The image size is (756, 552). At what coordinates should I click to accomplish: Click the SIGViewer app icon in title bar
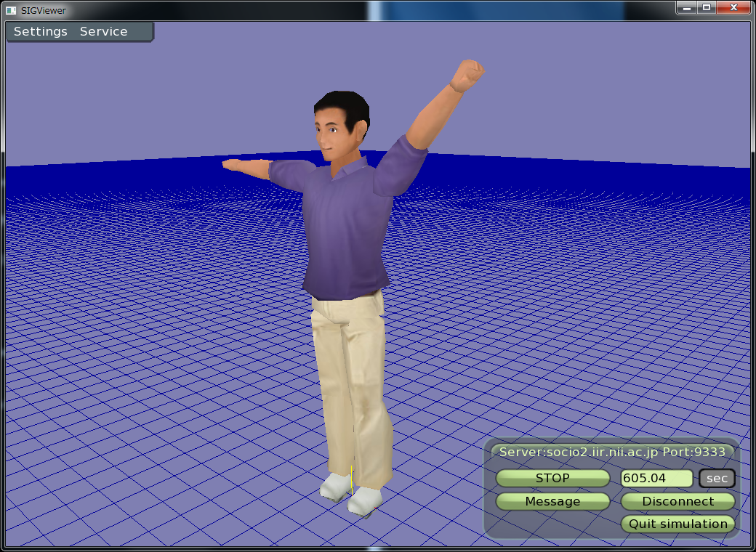point(10,10)
